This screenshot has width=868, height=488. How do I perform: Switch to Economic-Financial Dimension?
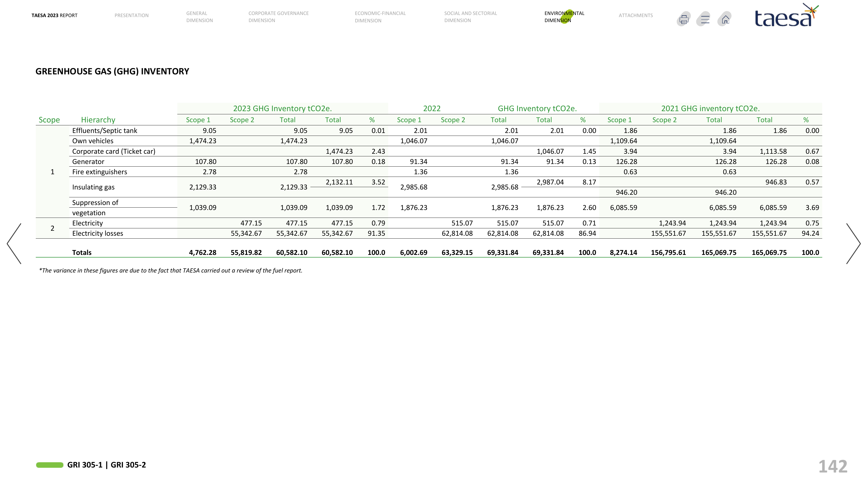[380, 17]
